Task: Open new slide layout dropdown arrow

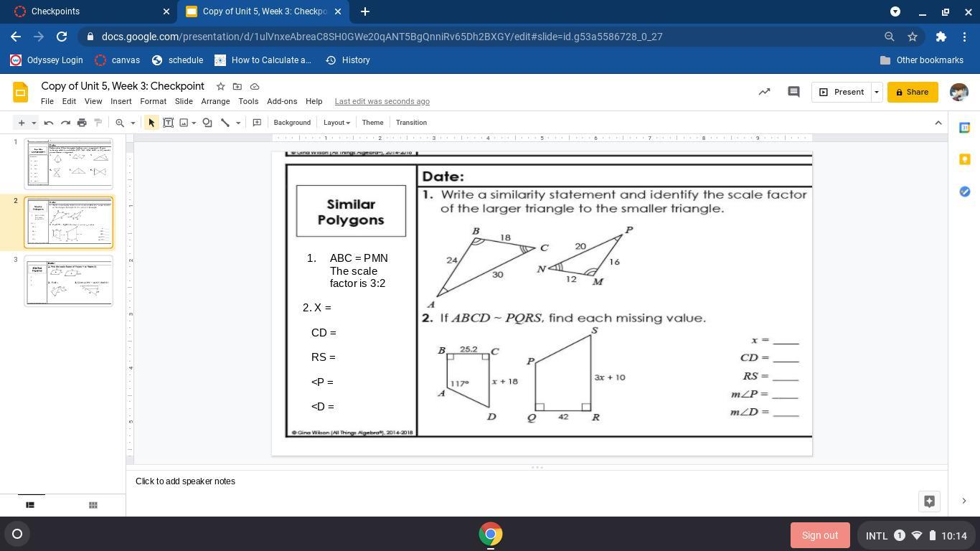Action: 33,123
